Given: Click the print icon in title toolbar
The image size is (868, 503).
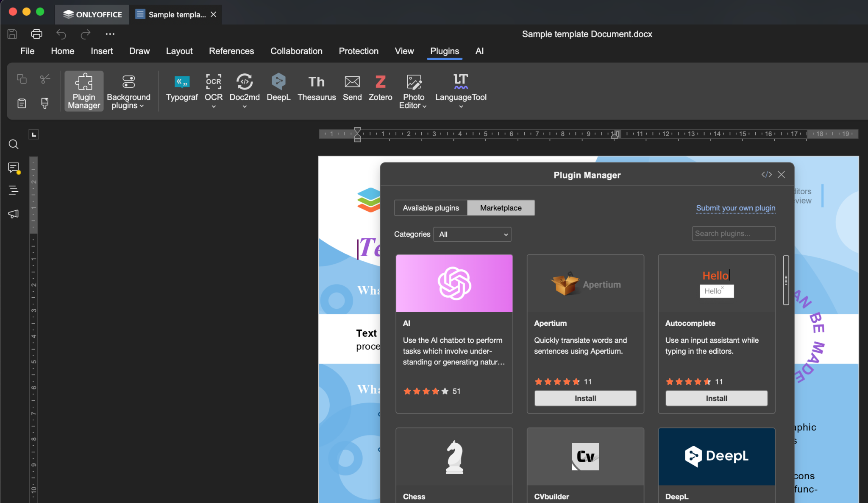Looking at the screenshot, I should click(x=37, y=34).
